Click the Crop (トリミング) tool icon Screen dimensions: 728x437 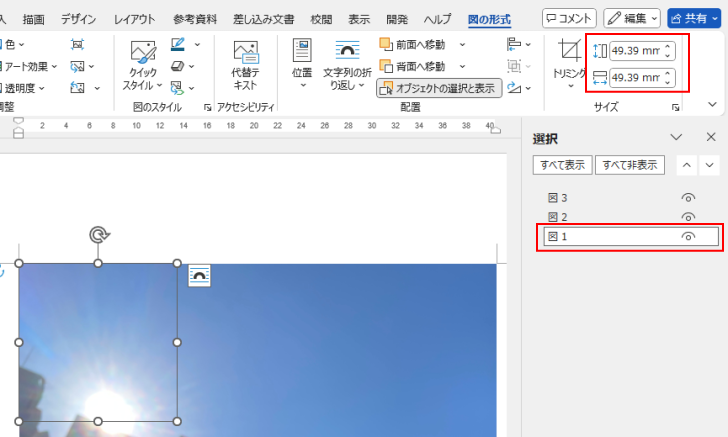coord(569,50)
